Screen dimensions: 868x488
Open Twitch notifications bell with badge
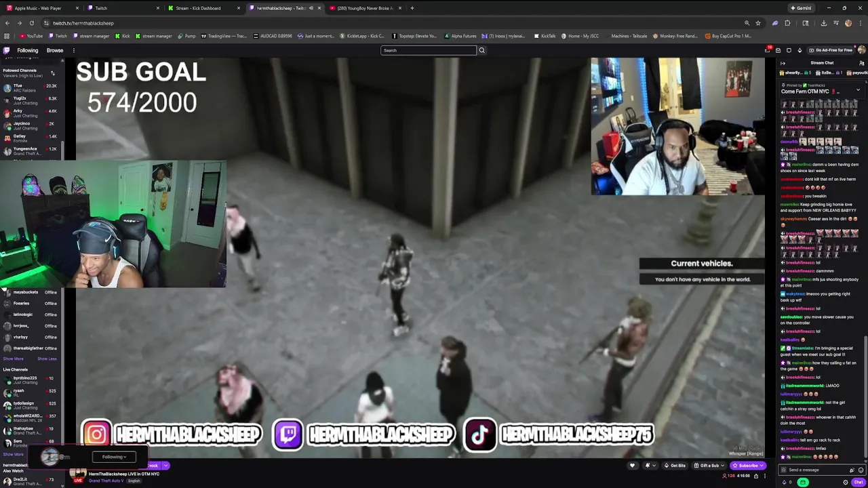tap(768, 50)
